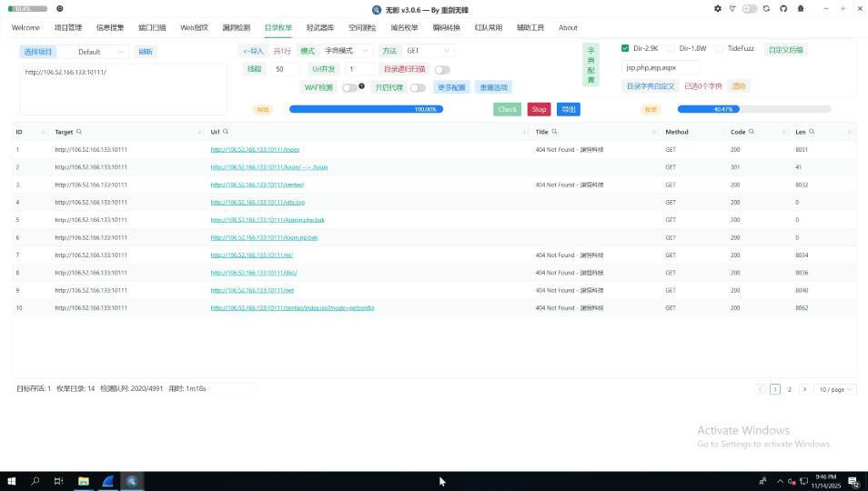Open the URL ending with /center/
Viewport: 868px width, 491px height.
point(257,185)
